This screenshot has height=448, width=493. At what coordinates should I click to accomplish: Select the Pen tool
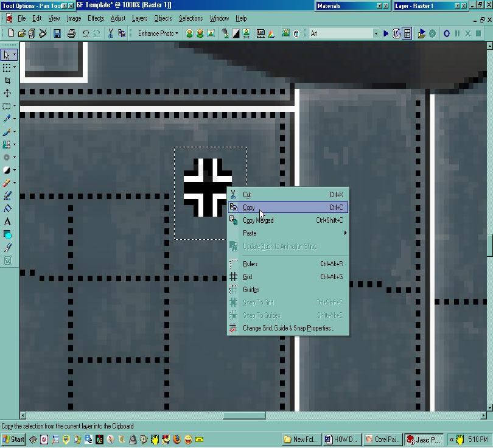[x=7, y=247]
